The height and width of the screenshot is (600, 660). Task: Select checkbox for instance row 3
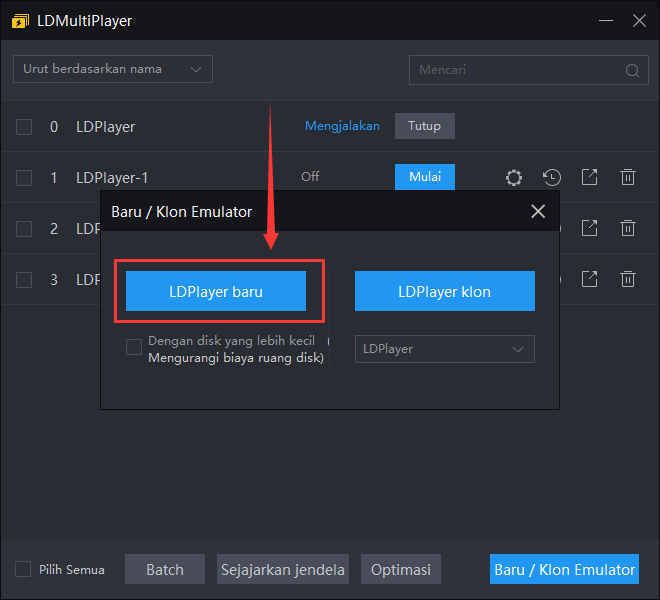coord(24,280)
